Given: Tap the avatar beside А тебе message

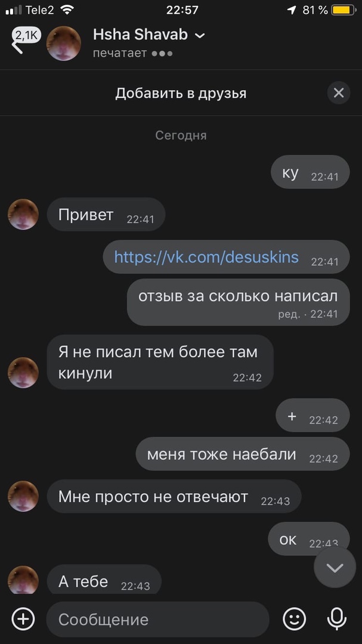Looking at the screenshot, I should (23, 580).
